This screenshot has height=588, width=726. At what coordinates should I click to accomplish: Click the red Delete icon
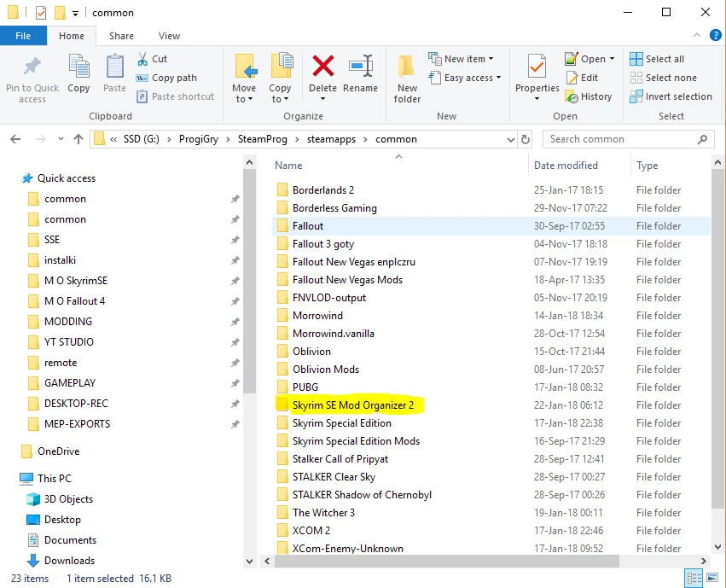pos(322,66)
